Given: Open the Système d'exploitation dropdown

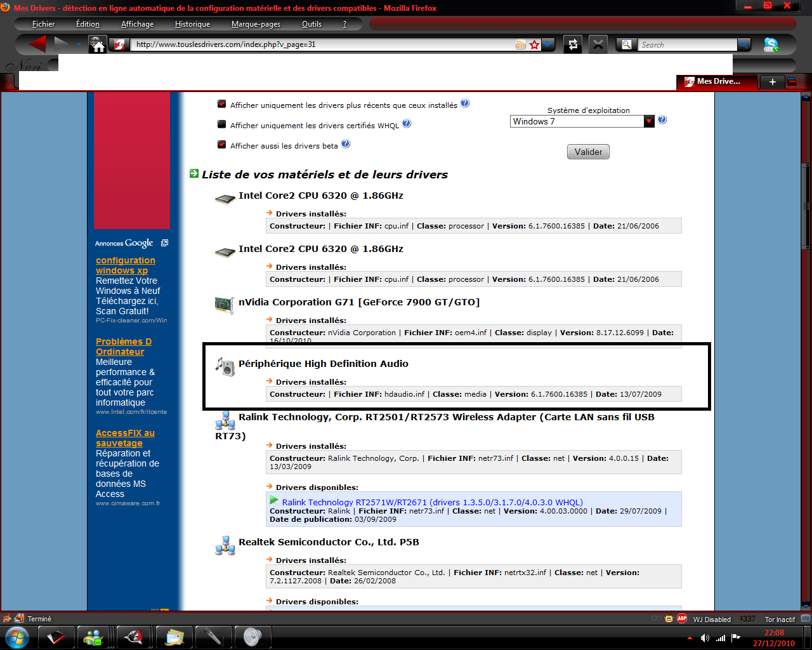Looking at the screenshot, I should click(x=649, y=121).
